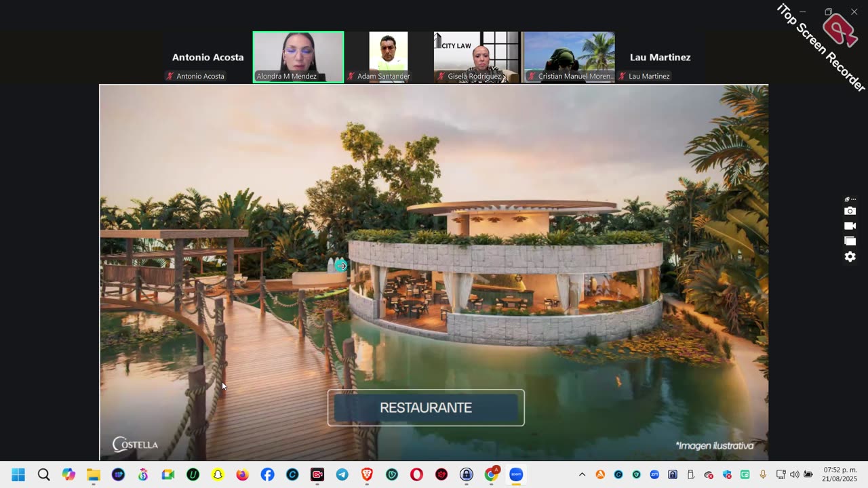Open Windows Search from taskbar
The image size is (868, 488).
pyautogui.click(x=43, y=474)
